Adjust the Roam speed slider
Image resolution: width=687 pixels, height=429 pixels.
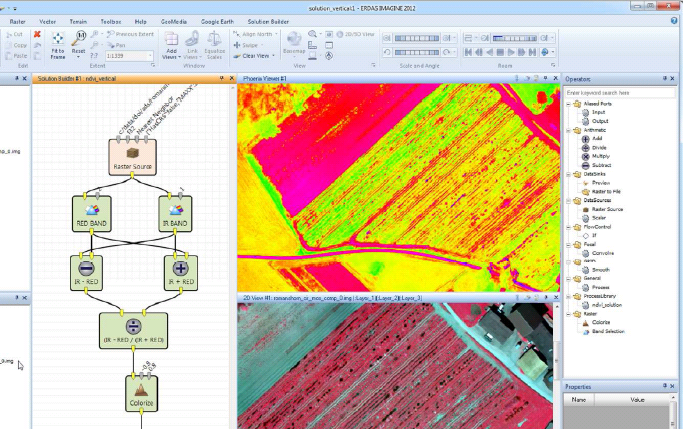[514, 38]
